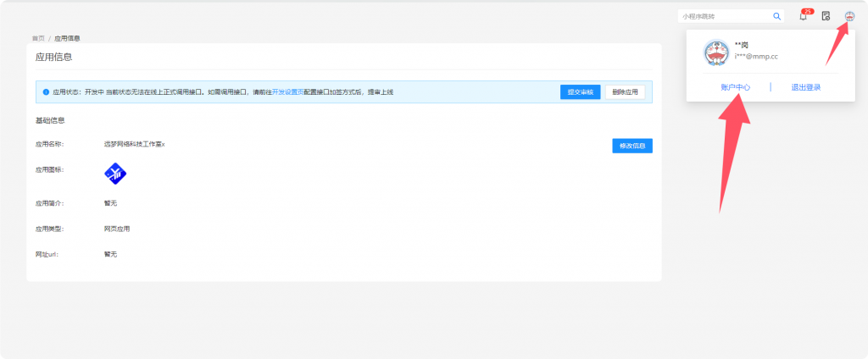Click the large Doraemon avatar in popup
Screen dimensions: 868x359
click(x=716, y=52)
